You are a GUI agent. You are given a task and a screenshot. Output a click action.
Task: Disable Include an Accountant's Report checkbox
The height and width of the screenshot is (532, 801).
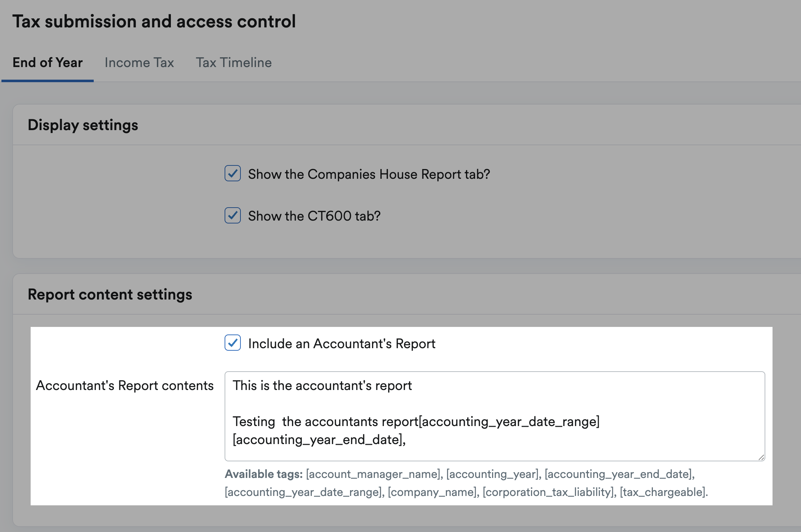[233, 343]
